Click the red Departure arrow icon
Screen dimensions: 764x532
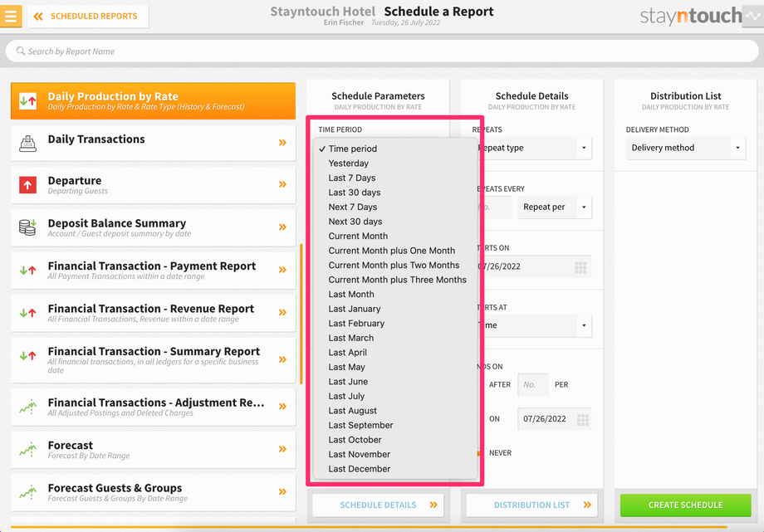point(27,185)
